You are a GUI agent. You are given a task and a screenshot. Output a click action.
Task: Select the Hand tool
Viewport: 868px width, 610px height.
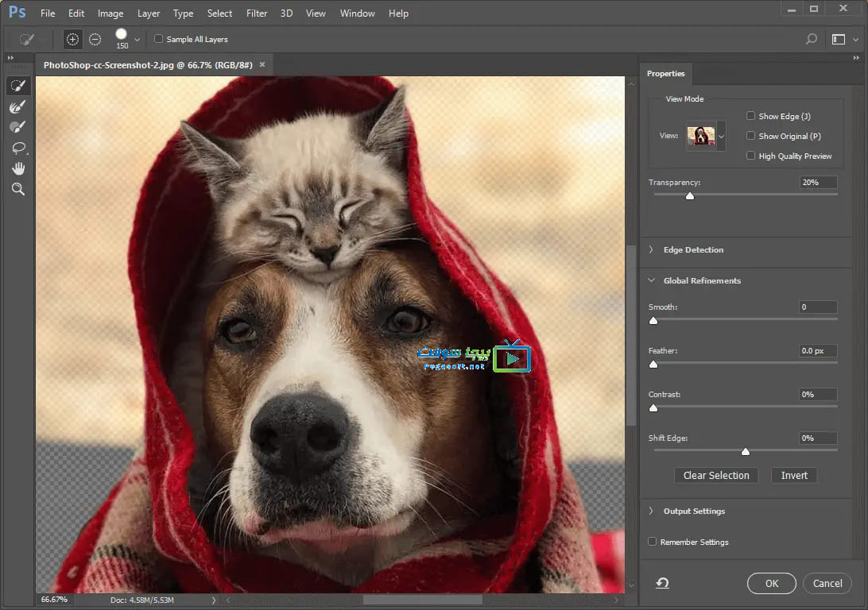click(17, 168)
